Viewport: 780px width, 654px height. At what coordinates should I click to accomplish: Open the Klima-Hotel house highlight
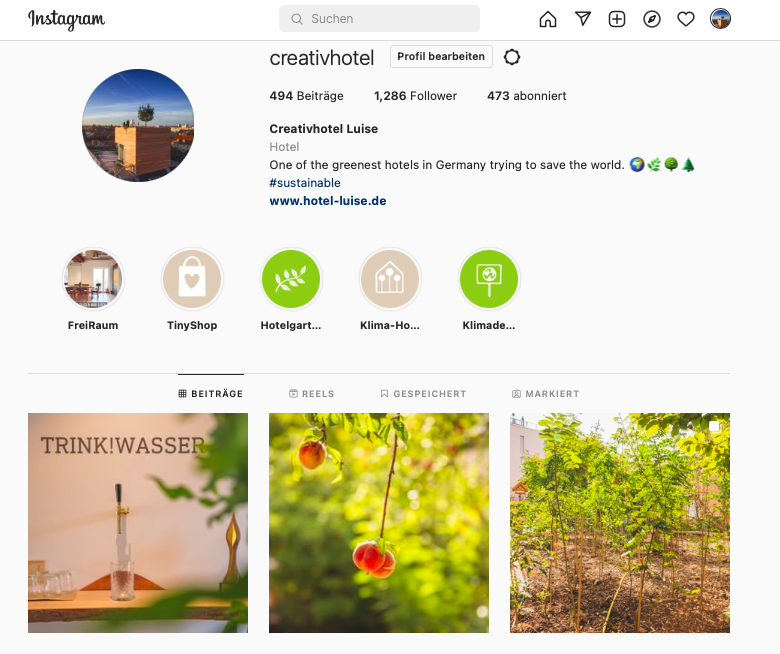[390, 279]
